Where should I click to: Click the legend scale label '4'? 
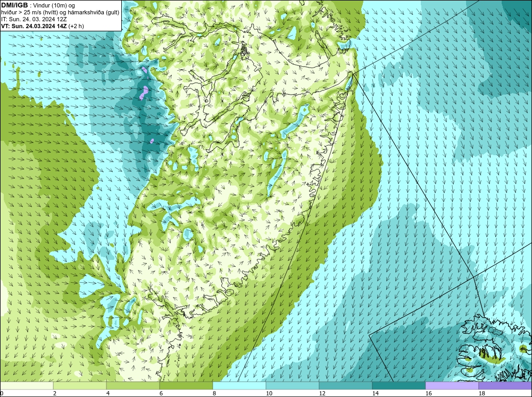(x=108, y=393)
